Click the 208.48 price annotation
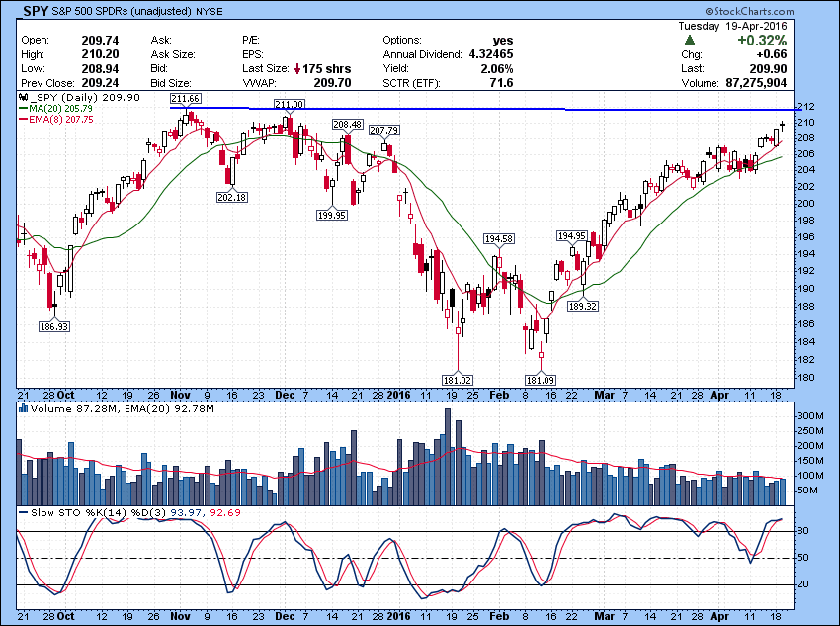Viewport: 840px width, 626px height. click(348, 124)
